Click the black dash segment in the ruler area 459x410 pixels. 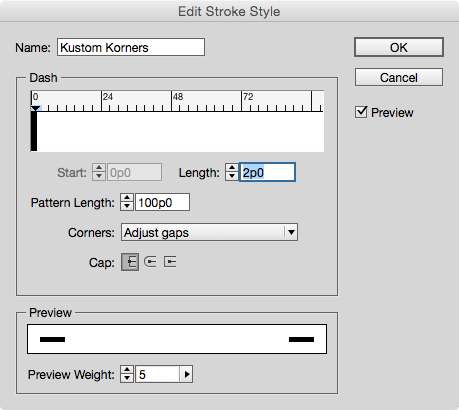34,131
